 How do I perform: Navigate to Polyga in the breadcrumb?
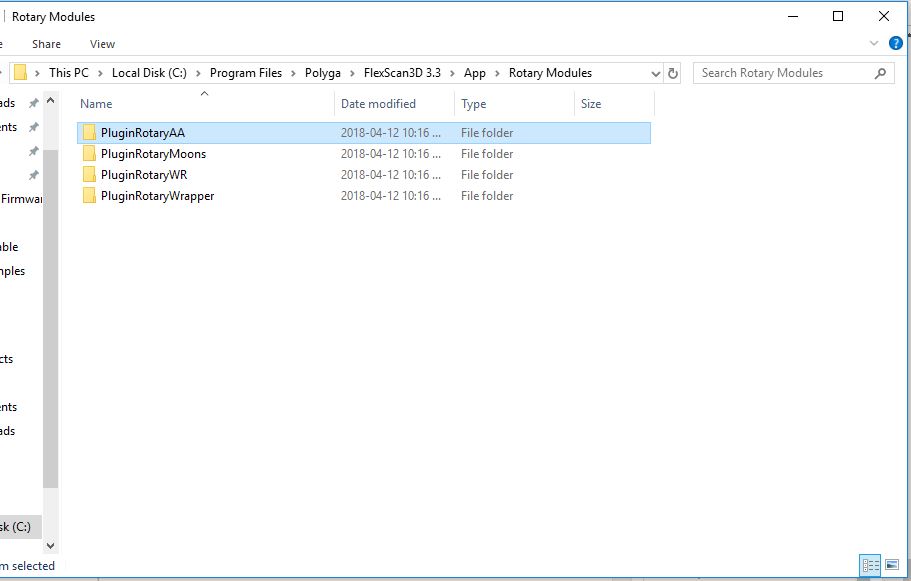click(325, 73)
